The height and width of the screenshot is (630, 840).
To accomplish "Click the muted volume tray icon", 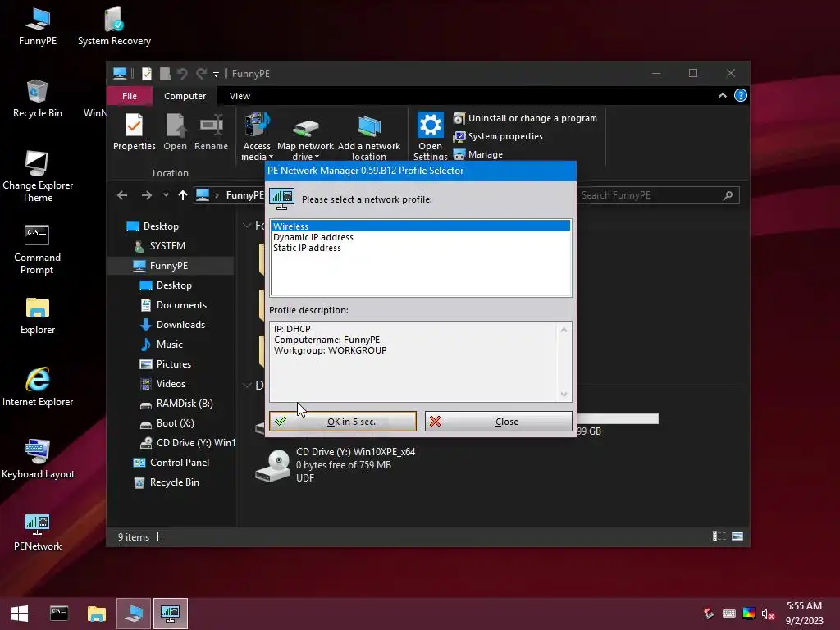I will click(x=768, y=614).
